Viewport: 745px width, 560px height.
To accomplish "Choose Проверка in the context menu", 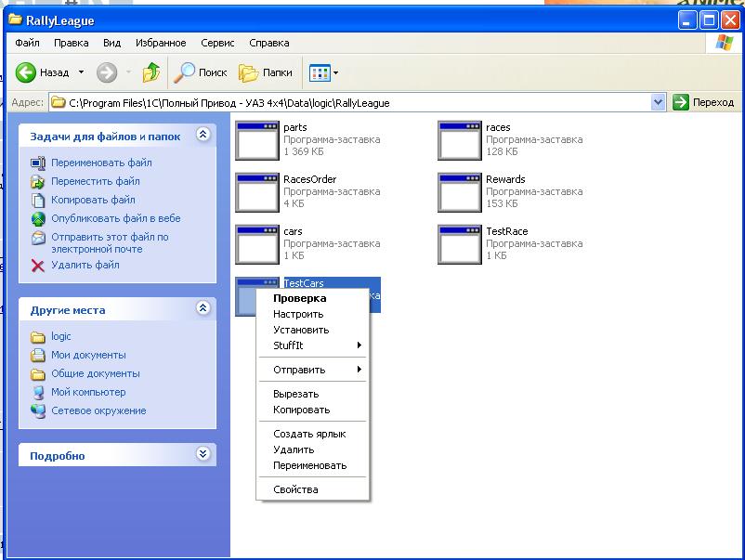I will point(313,298).
